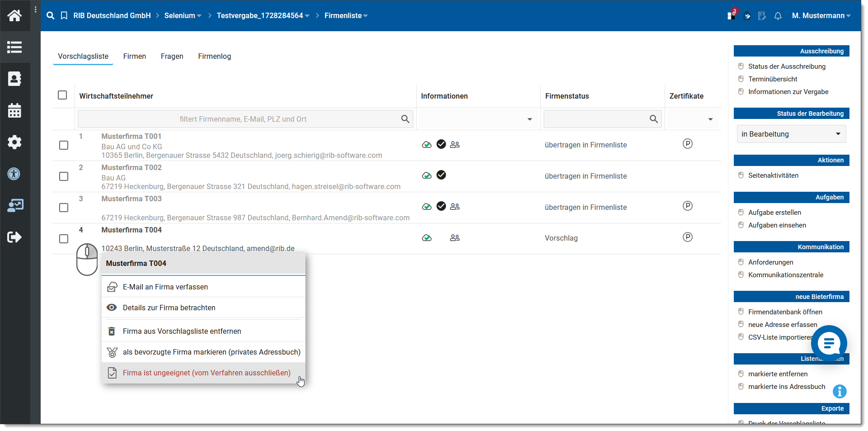868x431 pixels.
Task: Open the calendar sidebar icon
Action: click(x=14, y=110)
